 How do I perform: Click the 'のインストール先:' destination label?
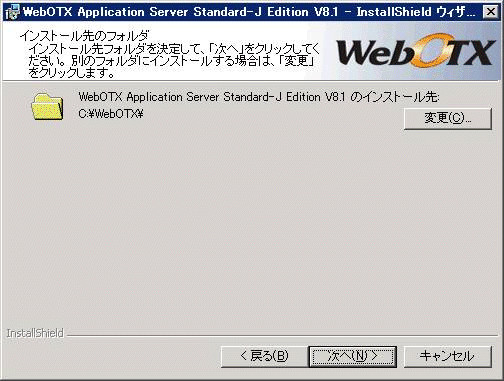point(396,97)
